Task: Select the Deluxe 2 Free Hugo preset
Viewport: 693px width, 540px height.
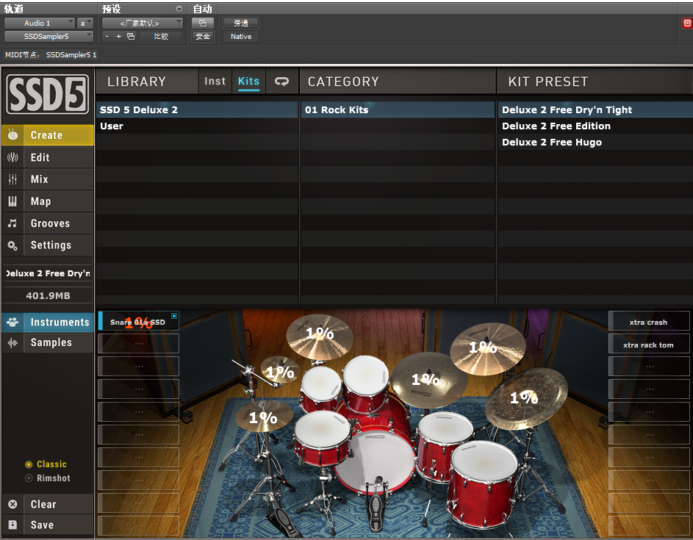Action: tap(552, 142)
